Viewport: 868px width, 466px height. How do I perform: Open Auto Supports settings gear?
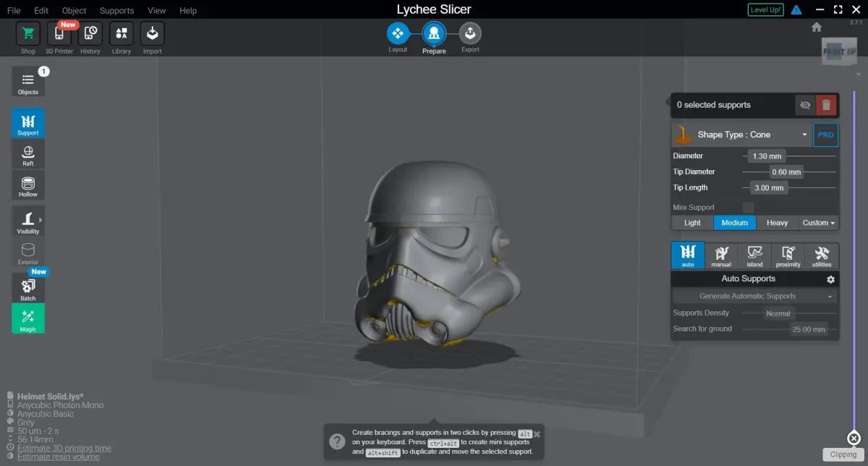(x=830, y=279)
